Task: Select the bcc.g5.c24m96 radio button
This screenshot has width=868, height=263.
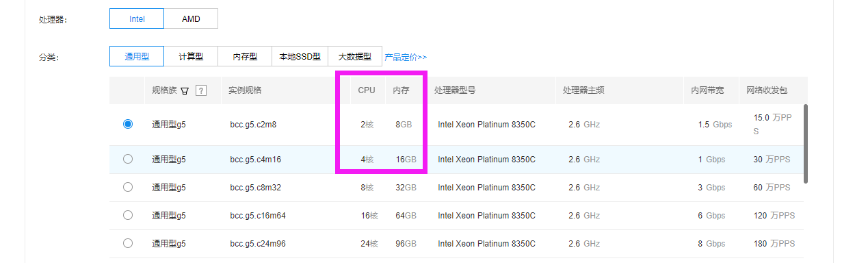Action: (128, 243)
